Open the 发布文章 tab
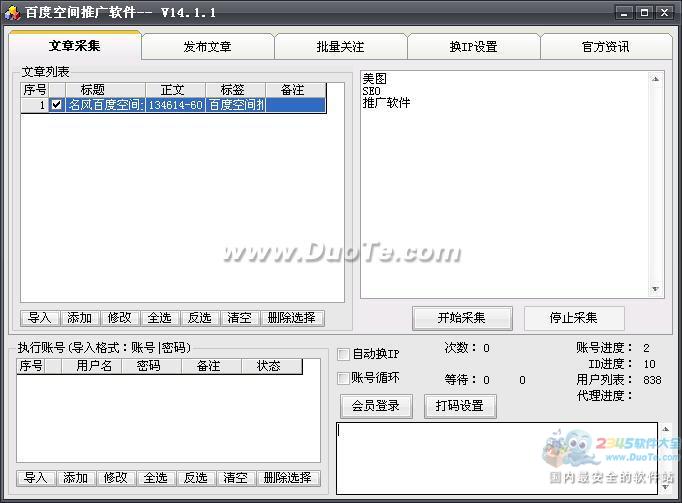 pyautogui.click(x=207, y=47)
